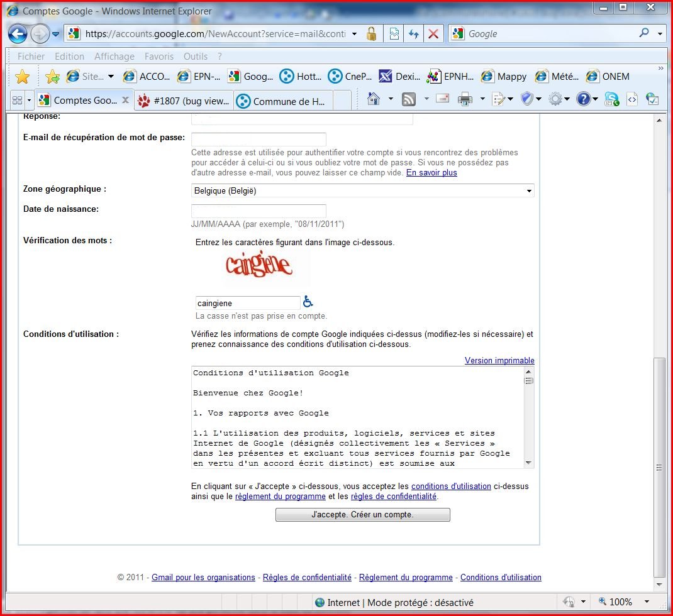This screenshot has height=616, width=673.
Task: Click the compatibility view icon
Action: 394,33
